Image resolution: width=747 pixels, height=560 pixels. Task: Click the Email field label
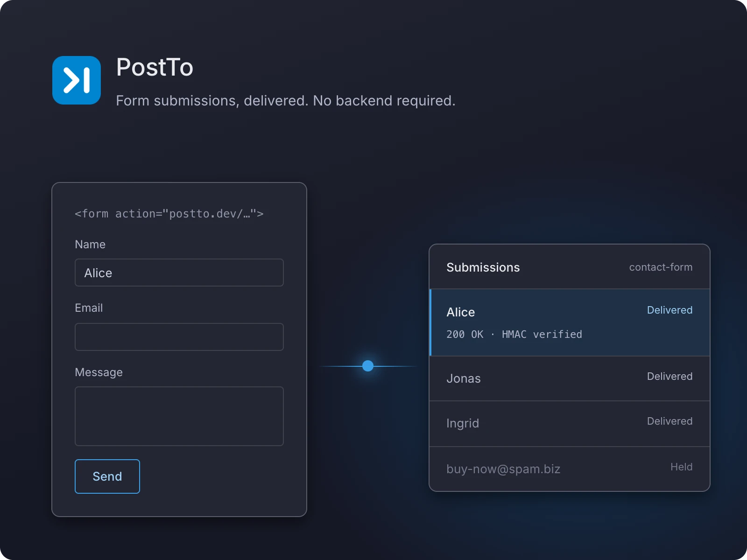pyautogui.click(x=89, y=308)
